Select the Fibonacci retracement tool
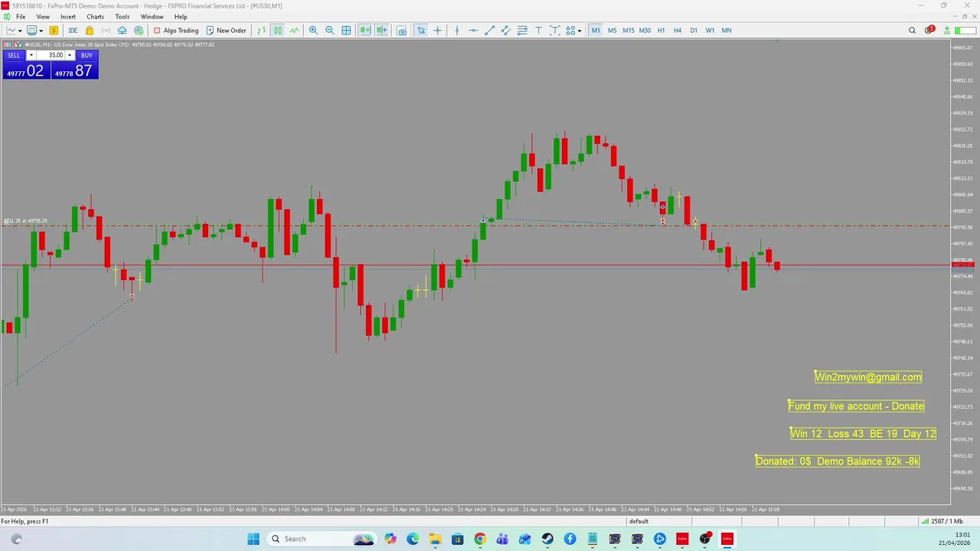This screenshot has height=551, width=980. pyautogui.click(x=522, y=31)
